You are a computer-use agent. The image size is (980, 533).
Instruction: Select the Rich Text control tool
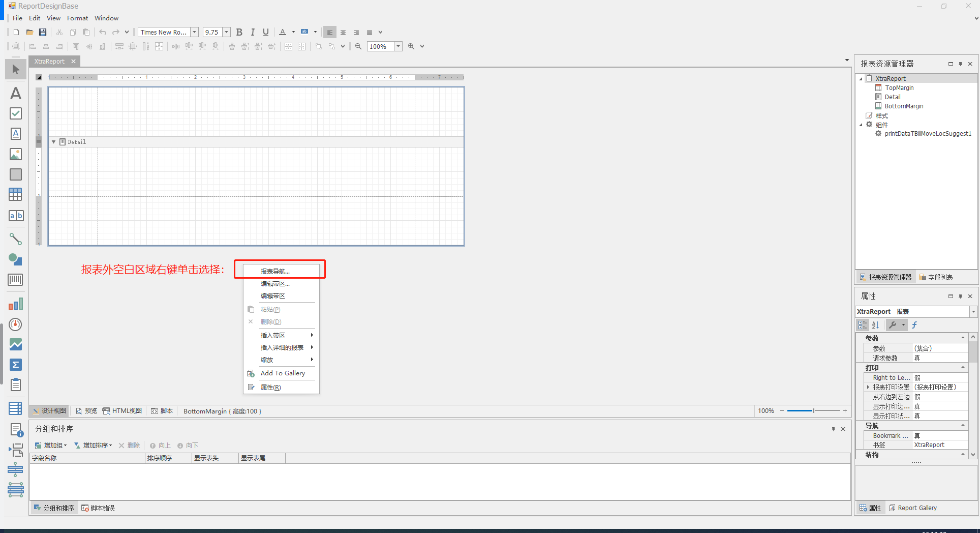(16, 134)
